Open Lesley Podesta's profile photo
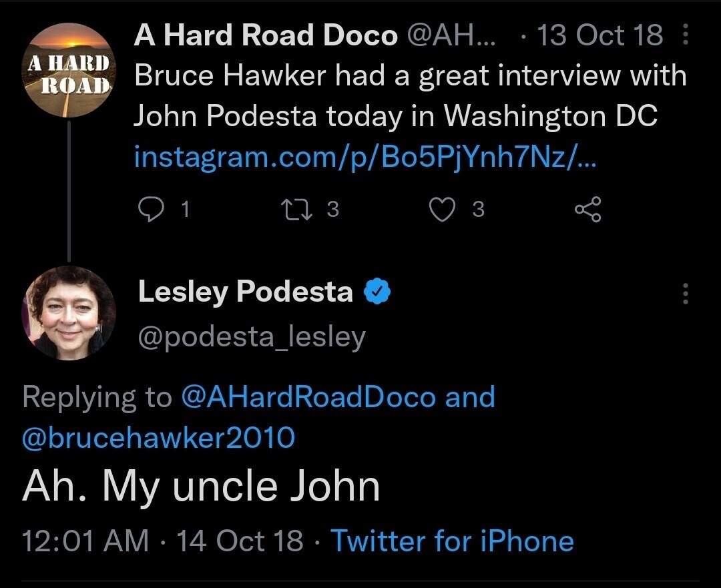The width and height of the screenshot is (721, 588). point(68,313)
